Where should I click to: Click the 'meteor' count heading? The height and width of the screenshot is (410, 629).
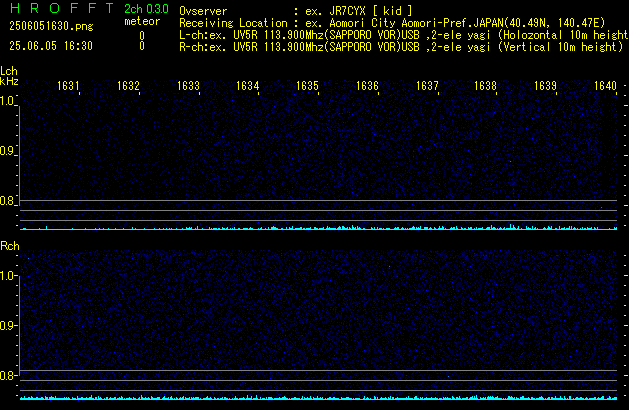coord(142,21)
